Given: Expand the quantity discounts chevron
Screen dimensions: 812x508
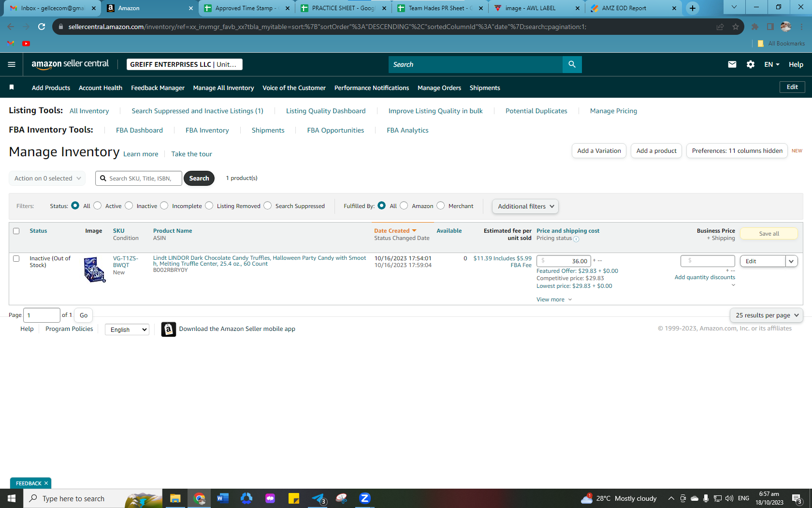Looking at the screenshot, I should [x=733, y=285].
